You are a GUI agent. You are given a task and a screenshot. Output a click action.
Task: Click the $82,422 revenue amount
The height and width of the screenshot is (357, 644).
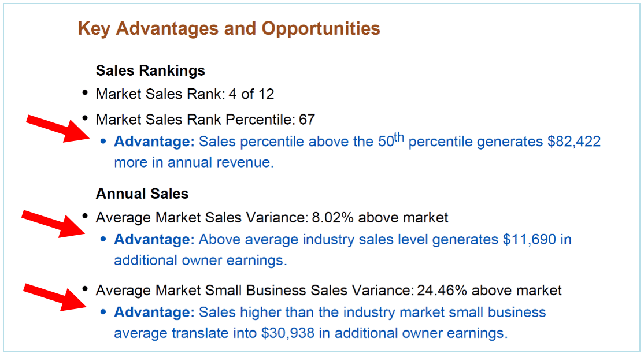click(x=574, y=142)
